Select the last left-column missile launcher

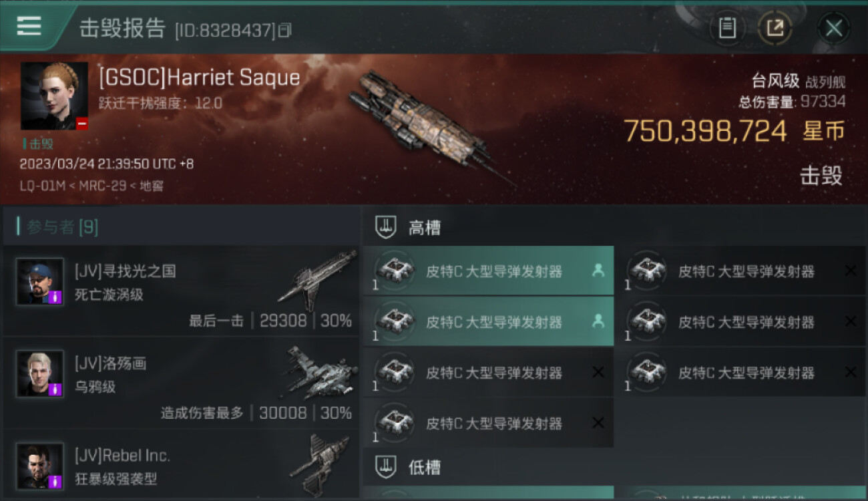[x=488, y=423]
